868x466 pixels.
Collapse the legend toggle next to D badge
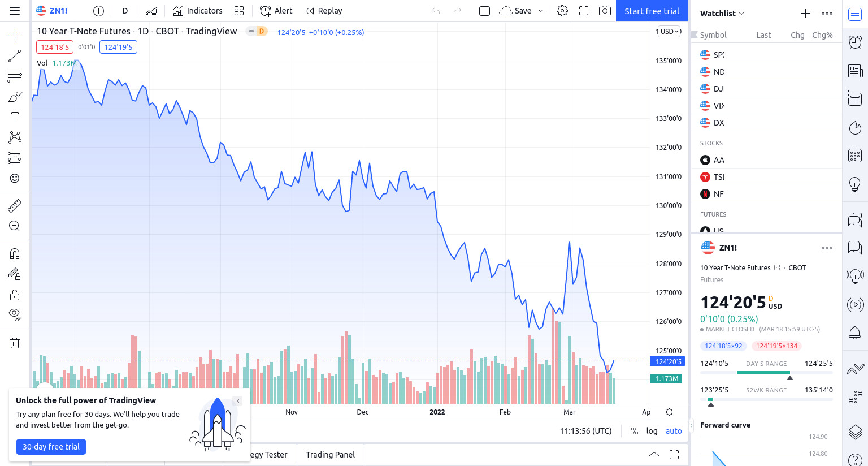click(251, 31)
